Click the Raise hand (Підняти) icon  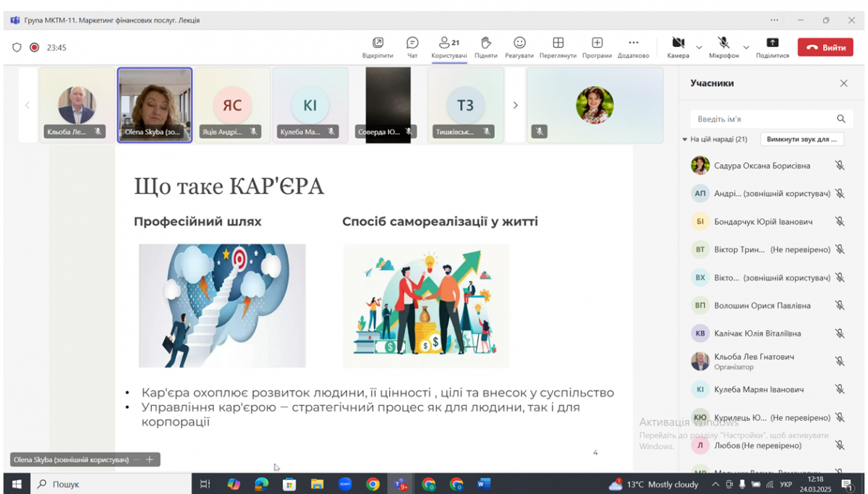pos(486,47)
